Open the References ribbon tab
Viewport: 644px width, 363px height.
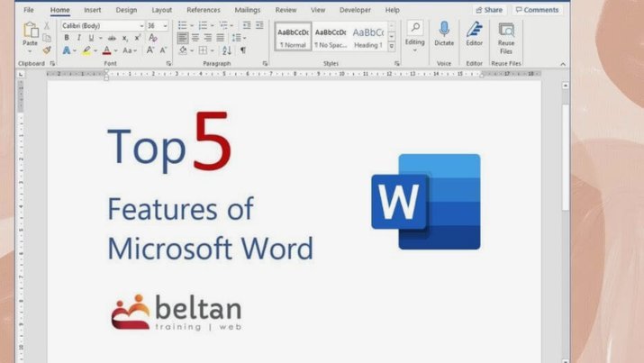(204, 10)
